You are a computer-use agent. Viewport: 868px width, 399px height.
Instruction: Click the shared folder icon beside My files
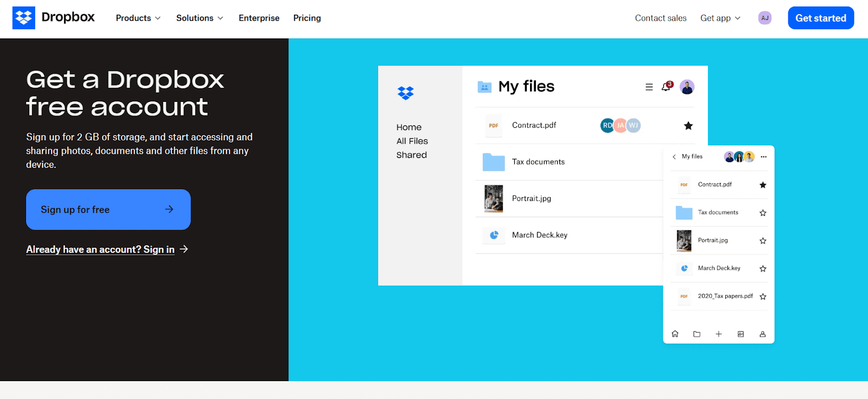pyautogui.click(x=484, y=87)
